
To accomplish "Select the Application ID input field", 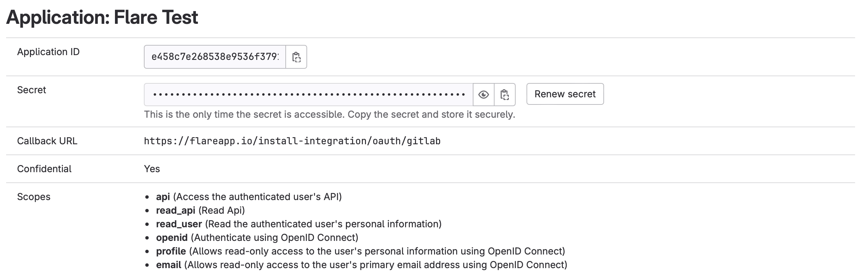I will [x=215, y=57].
